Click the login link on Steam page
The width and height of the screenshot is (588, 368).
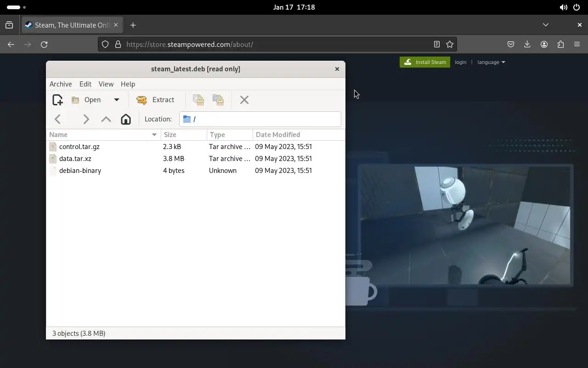pyautogui.click(x=461, y=62)
